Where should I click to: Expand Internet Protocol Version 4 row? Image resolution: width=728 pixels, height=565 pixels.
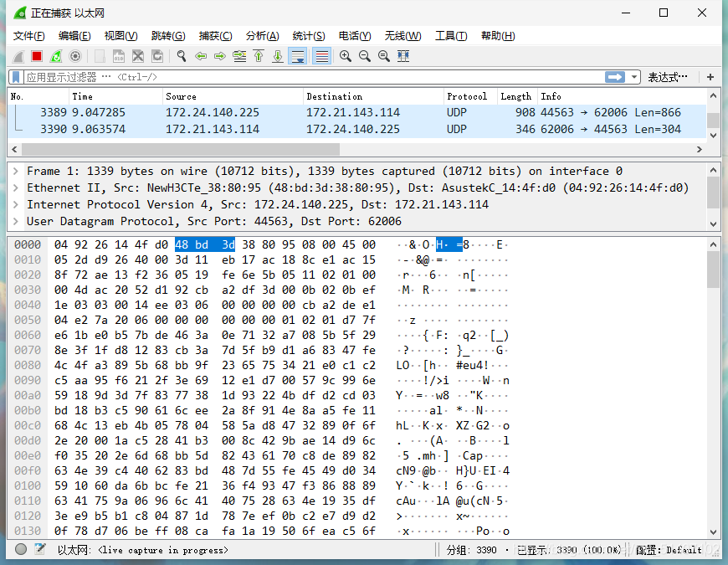(x=16, y=205)
